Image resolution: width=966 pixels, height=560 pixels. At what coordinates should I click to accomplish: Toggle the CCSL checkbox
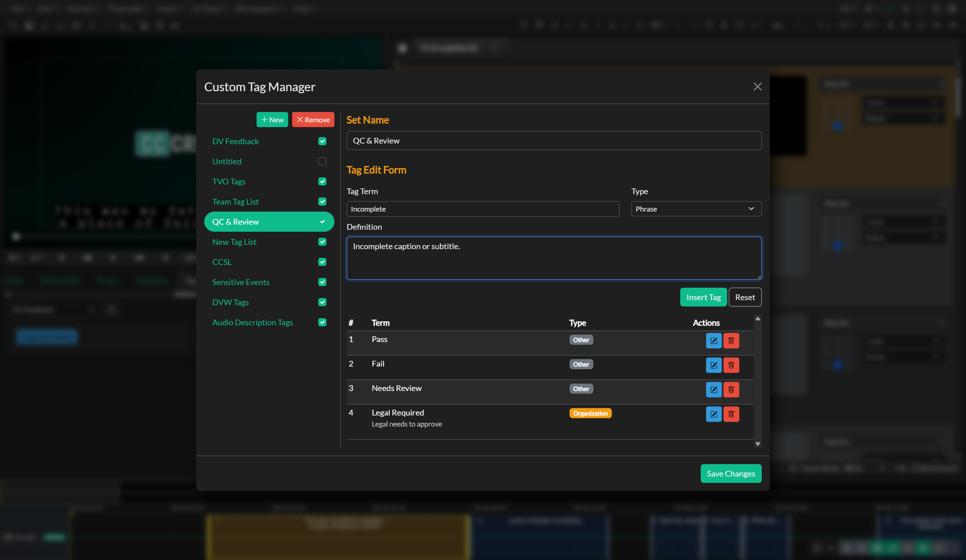[322, 262]
